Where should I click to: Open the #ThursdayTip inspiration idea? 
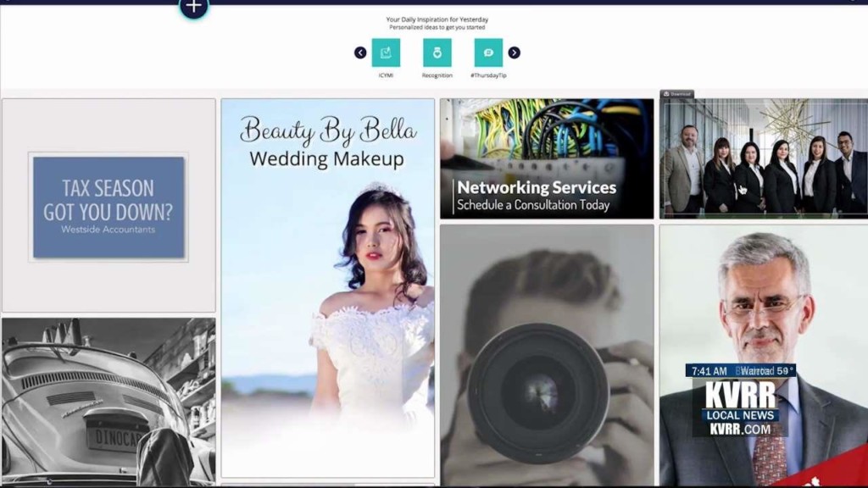click(488, 53)
